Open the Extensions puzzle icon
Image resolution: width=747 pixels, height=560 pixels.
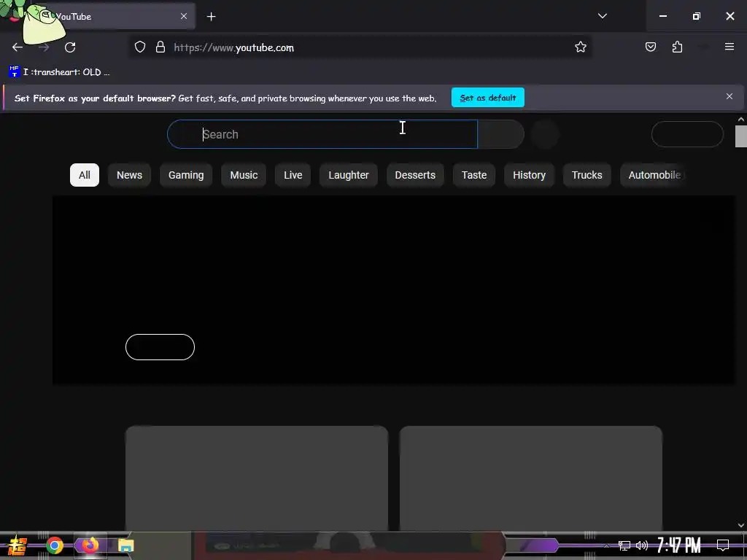click(x=677, y=47)
